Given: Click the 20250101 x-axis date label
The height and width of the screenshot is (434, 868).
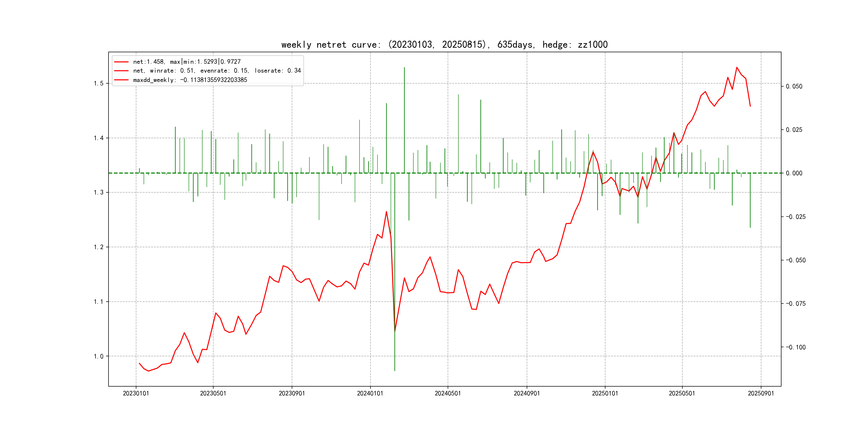Looking at the screenshot, I should 605,394.
